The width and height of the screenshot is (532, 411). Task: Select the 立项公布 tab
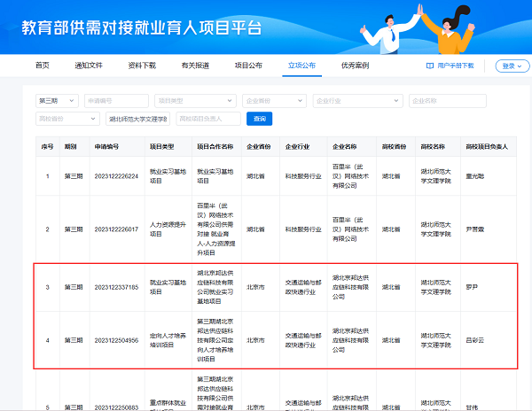(x=301, y=66)
